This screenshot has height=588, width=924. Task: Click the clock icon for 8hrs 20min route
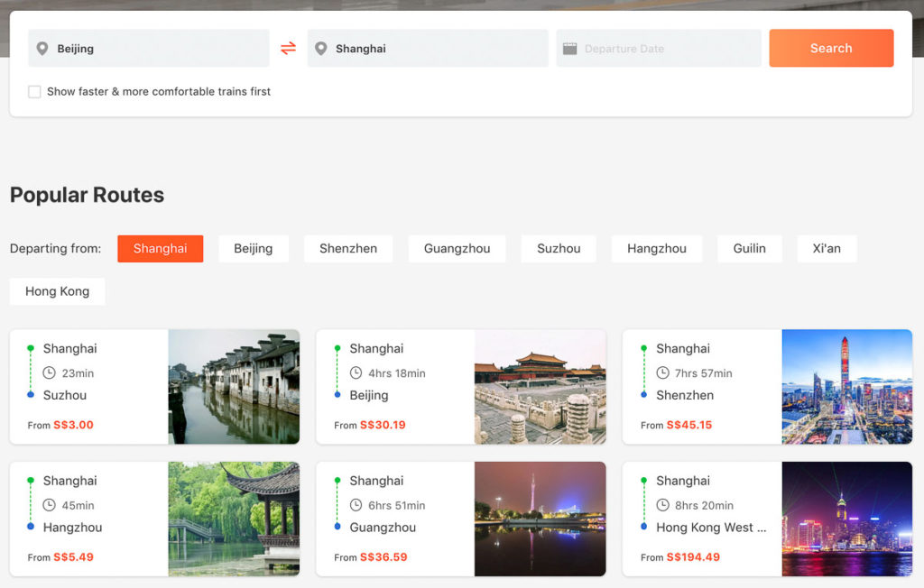pyautogui.click(x=663, y=505)
